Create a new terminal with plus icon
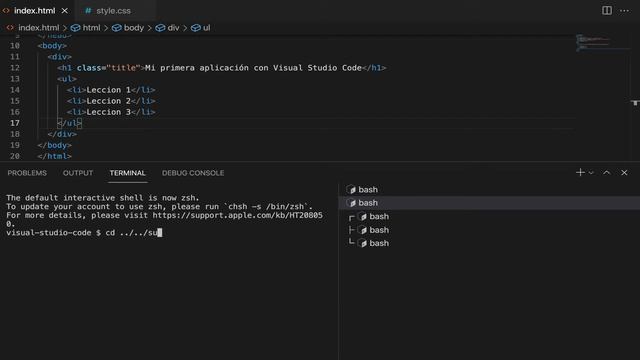640x360 pixels. point(580,173)
